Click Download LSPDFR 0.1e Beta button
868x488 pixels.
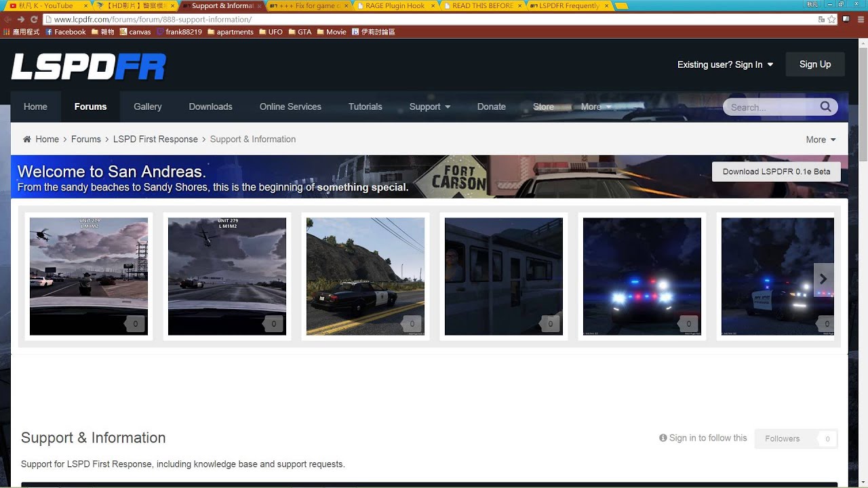[776, 171]
